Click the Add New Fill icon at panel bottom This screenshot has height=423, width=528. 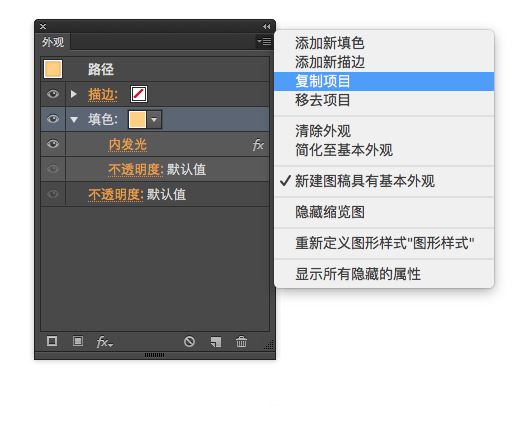[x=78, y=341]
